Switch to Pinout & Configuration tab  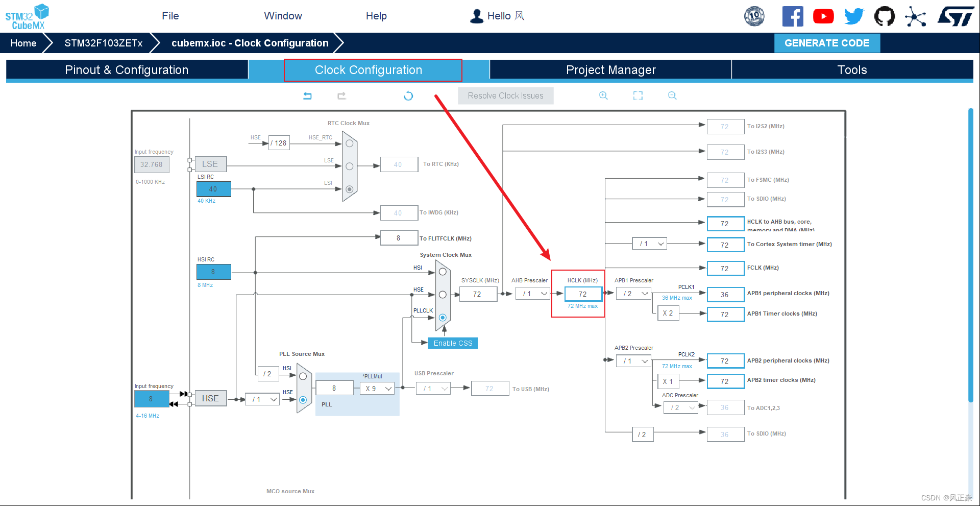127,70
